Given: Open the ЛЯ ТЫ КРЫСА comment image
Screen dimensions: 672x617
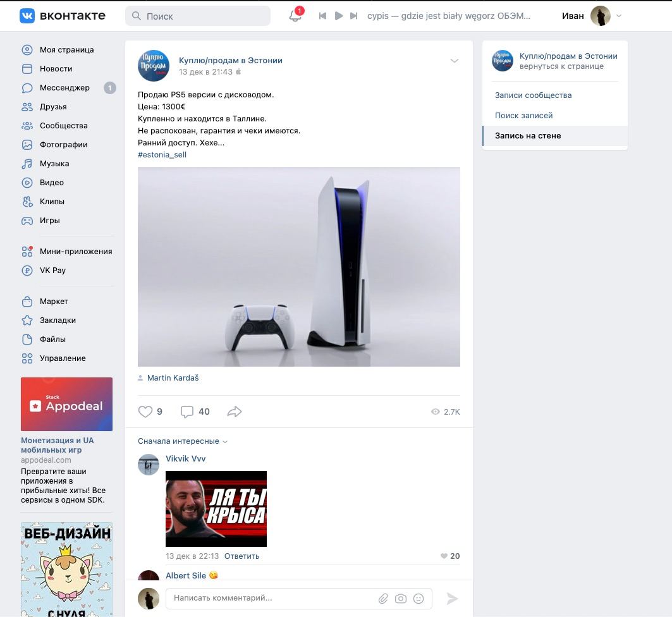Looking at the screenshot, I should [216, 509].
